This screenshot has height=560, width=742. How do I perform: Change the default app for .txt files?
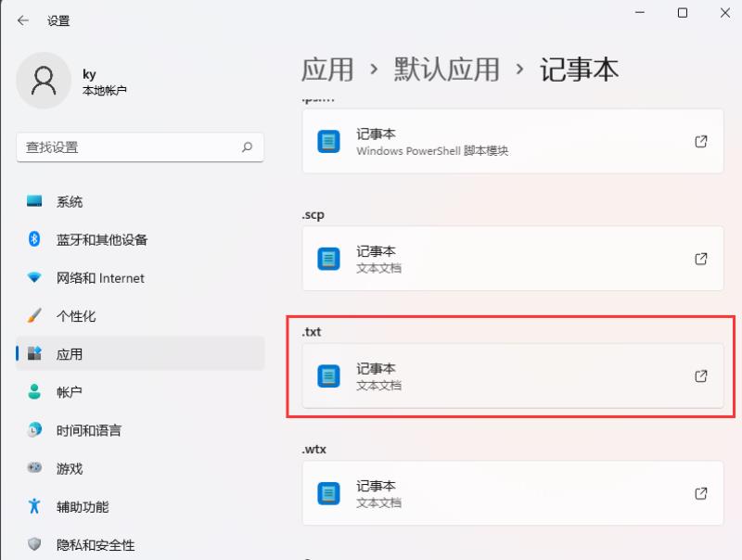[x=510, y=376]
